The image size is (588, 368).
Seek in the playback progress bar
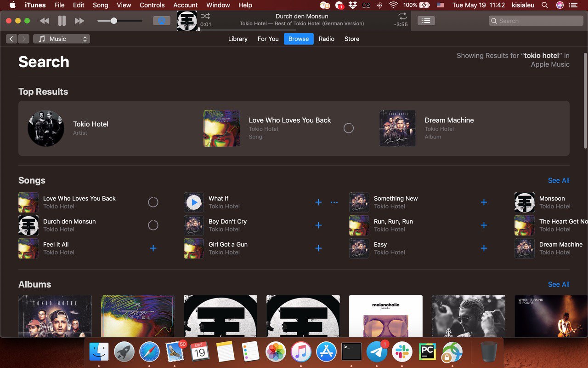304,30
